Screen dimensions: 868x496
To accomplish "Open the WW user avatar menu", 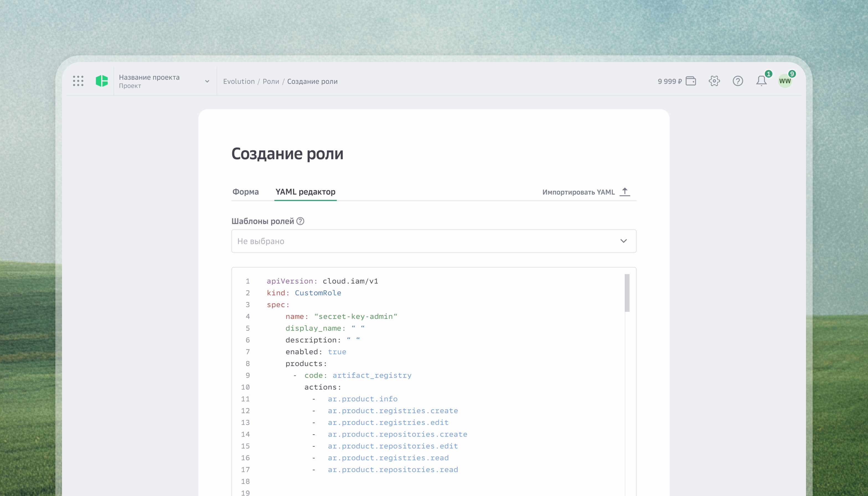I will (x=785, y=81).
